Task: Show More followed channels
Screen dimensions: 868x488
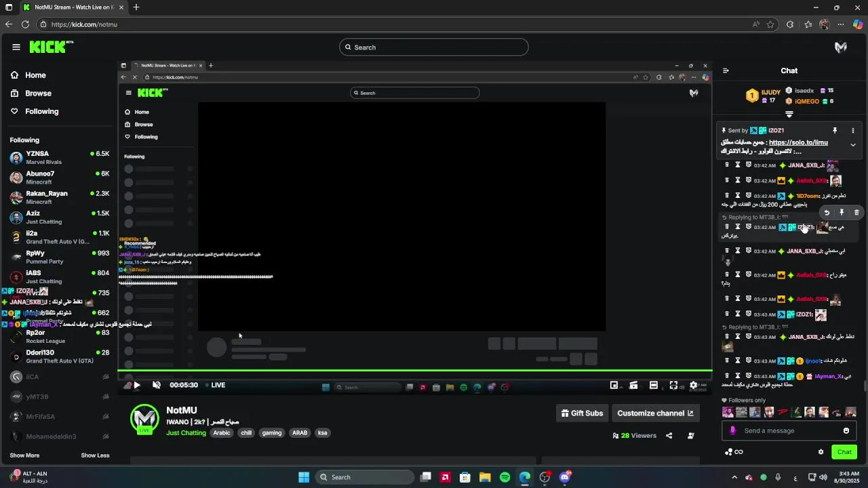Action: [24, 455]
